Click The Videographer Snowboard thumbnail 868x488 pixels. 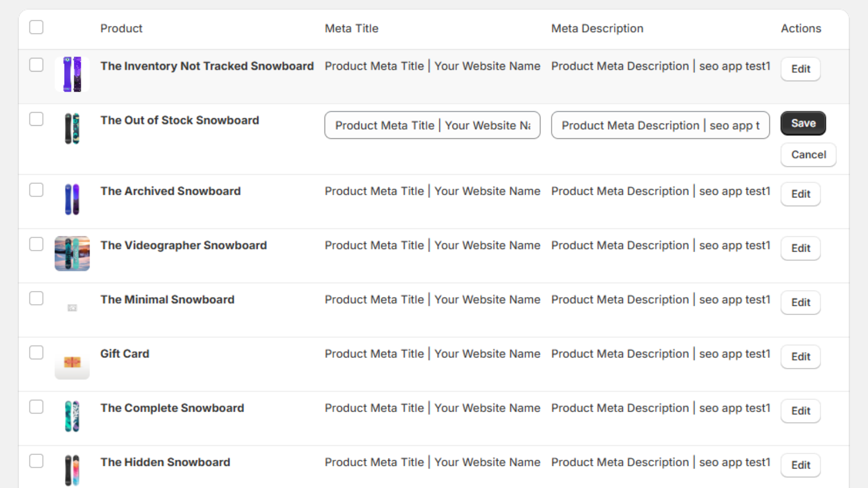pyautogui.click(x=72, y=253)
